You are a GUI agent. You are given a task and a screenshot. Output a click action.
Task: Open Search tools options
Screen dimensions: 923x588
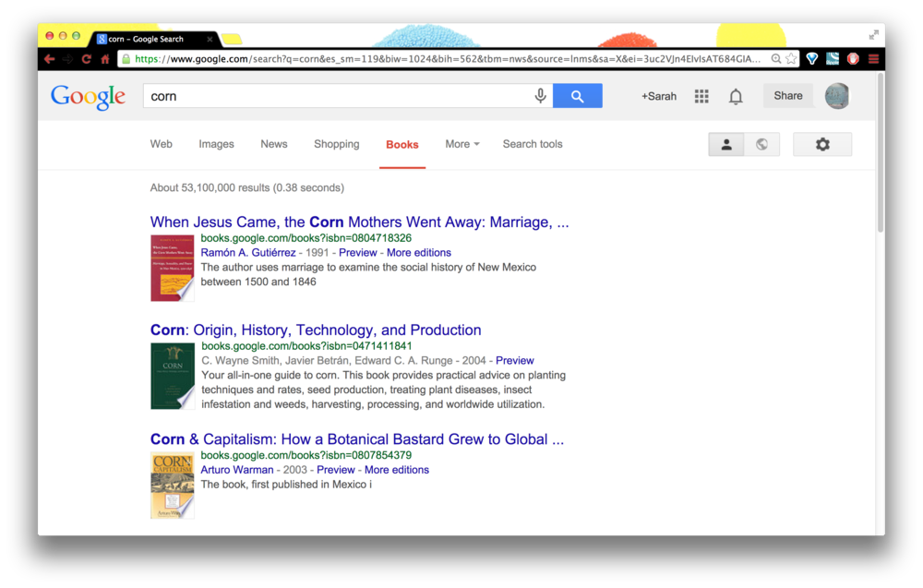click(x=533, y=144)
